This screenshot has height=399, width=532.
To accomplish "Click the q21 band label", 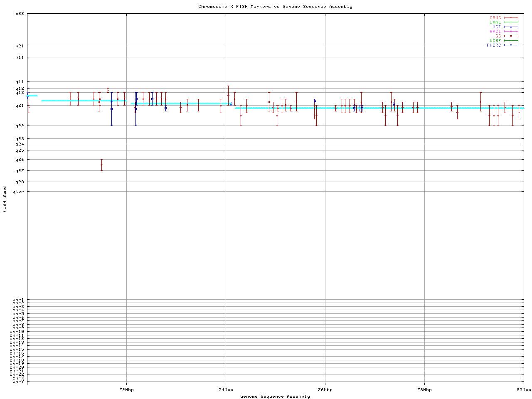I will [20, 106].
